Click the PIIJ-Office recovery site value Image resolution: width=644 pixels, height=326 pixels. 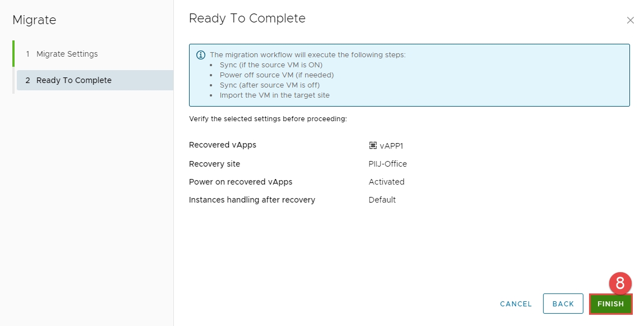tap(388, 164)
